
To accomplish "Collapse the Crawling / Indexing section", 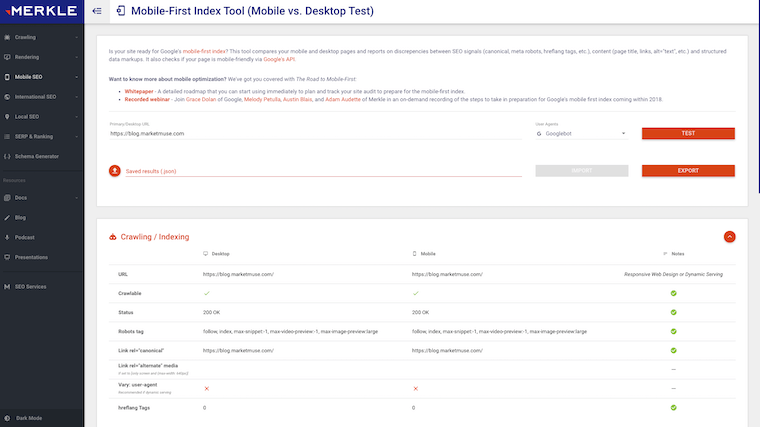I will (729, 237).
